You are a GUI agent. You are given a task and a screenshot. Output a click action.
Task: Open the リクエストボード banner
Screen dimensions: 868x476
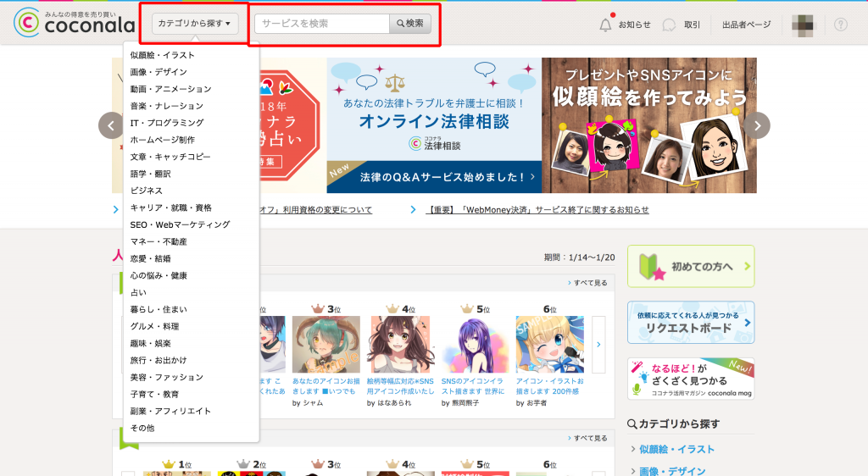691,323
